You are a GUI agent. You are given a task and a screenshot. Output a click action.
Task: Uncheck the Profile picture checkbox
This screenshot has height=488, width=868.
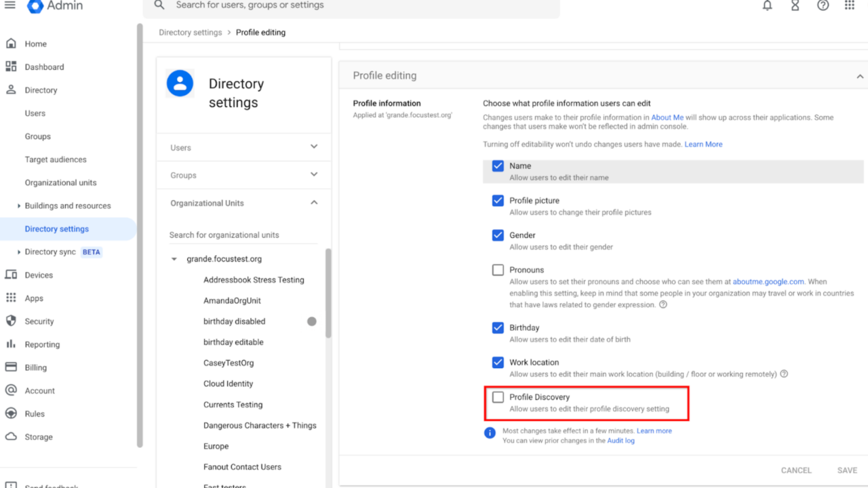click(498, 201)
